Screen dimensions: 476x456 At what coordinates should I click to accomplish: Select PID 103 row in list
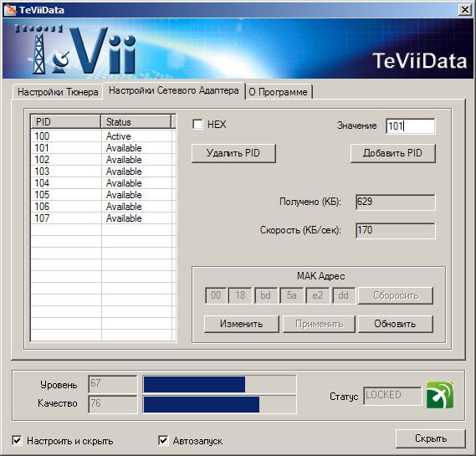tap(103, 172)
